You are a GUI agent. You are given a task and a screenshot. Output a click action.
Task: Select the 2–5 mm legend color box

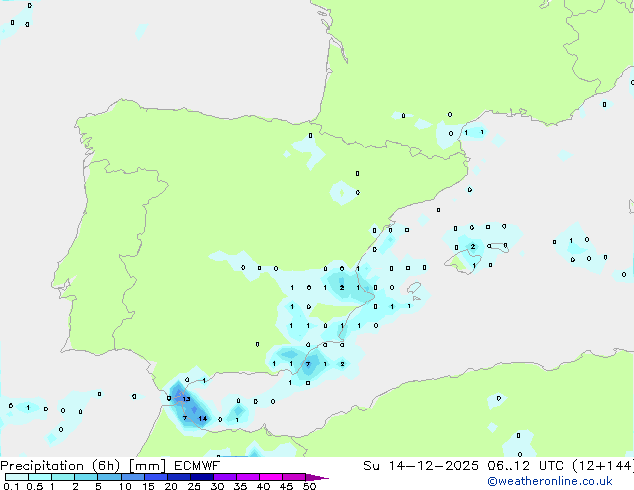[x=86, y=477]
